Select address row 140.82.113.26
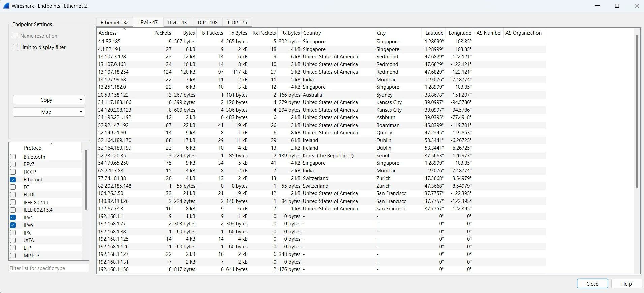644x293 pixels. coord(321,201)
